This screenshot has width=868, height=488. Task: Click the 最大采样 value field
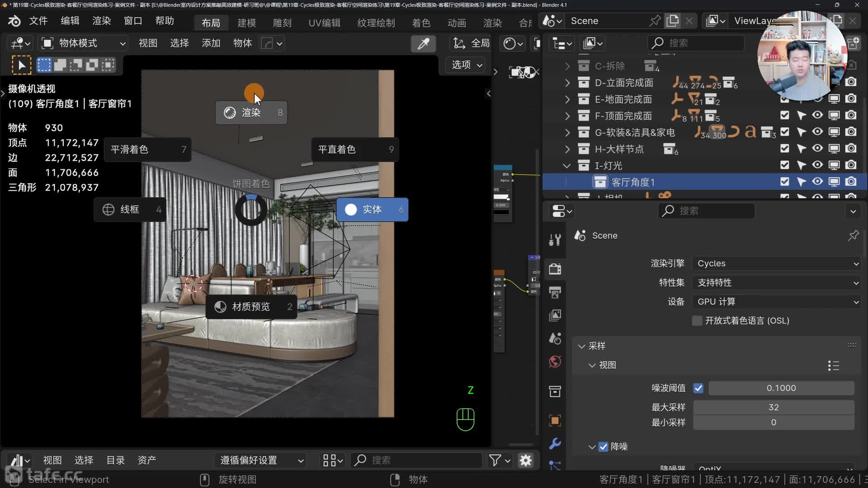click(773, 408)
